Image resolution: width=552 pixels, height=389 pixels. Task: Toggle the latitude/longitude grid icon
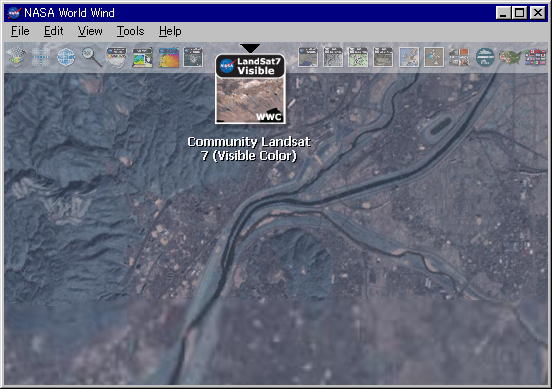click(41, 57)
